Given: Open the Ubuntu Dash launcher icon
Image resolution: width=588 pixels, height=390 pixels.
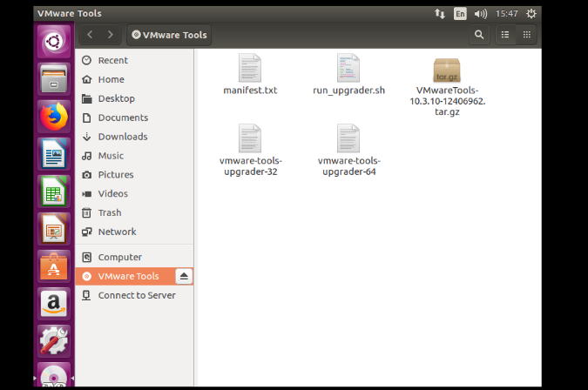Looking at the screenshot, I should 54,42.
